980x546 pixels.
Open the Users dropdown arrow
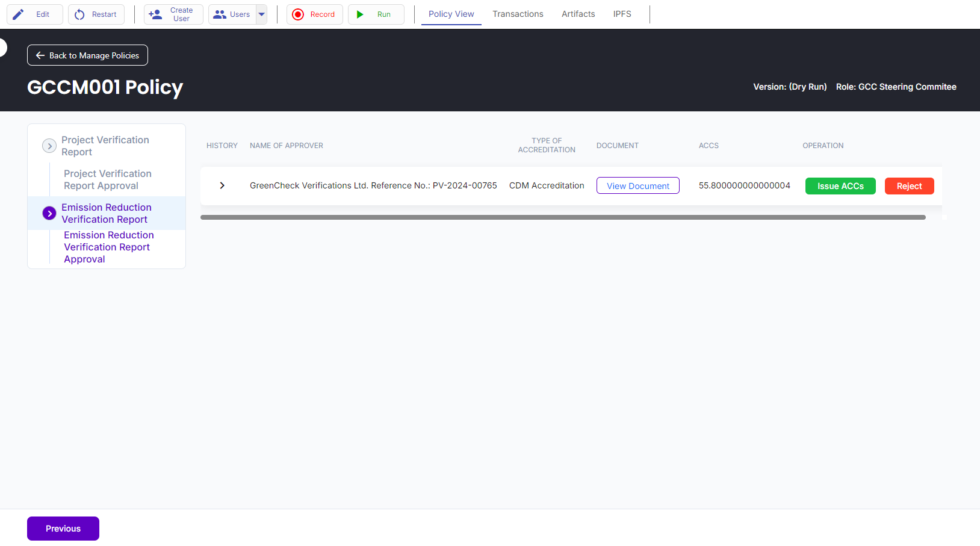click(261, 14)
